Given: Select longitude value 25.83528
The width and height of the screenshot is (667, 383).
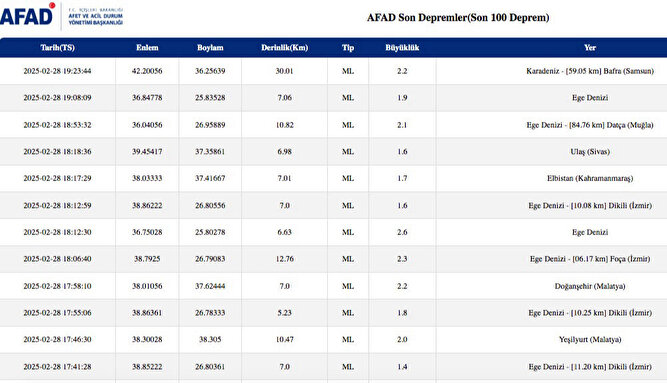Looking at the screenshot, I should 210,98.
